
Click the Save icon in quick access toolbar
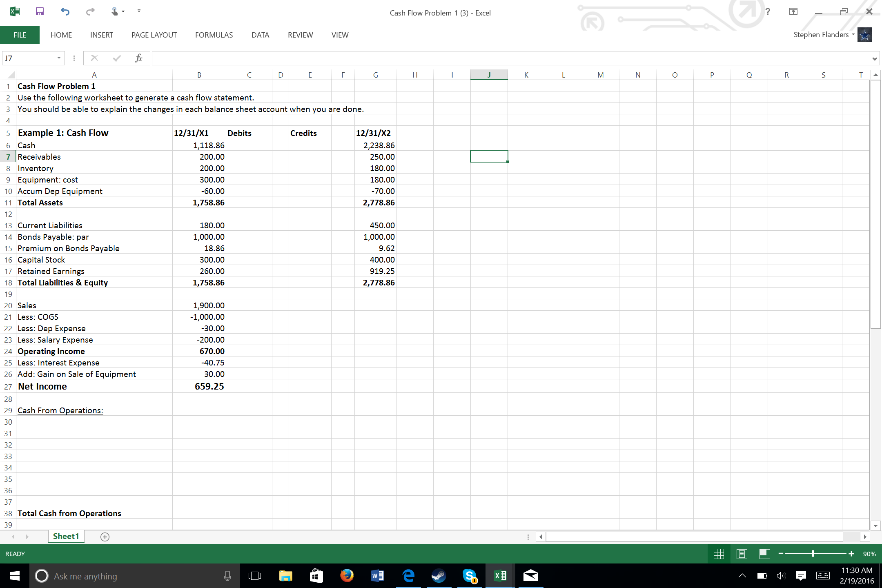[x=40, y=11]
